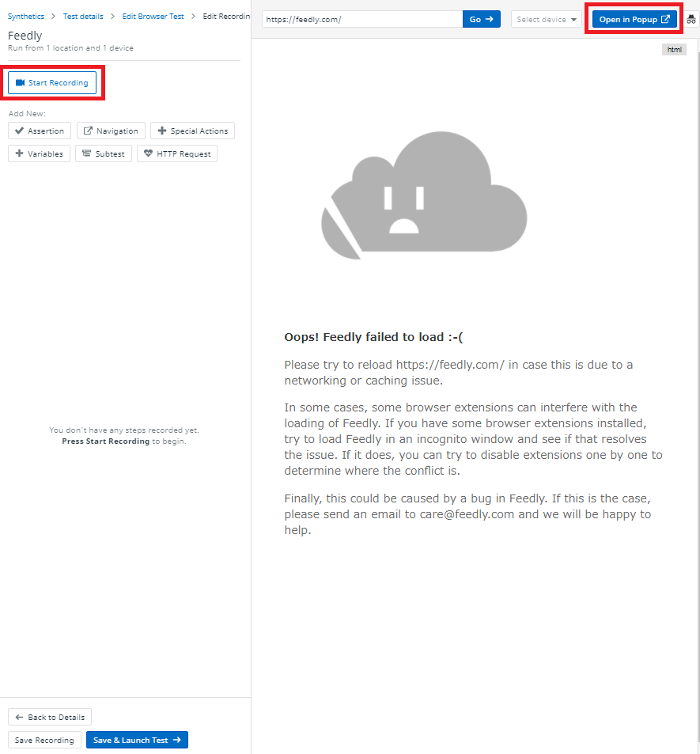Add Special Actions step
This screenshot has height=754, width=700.
[x=192, y=131]
